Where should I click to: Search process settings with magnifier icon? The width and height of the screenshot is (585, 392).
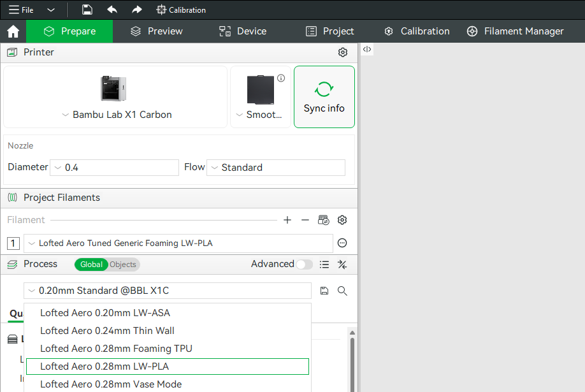[x=342, y=291]
